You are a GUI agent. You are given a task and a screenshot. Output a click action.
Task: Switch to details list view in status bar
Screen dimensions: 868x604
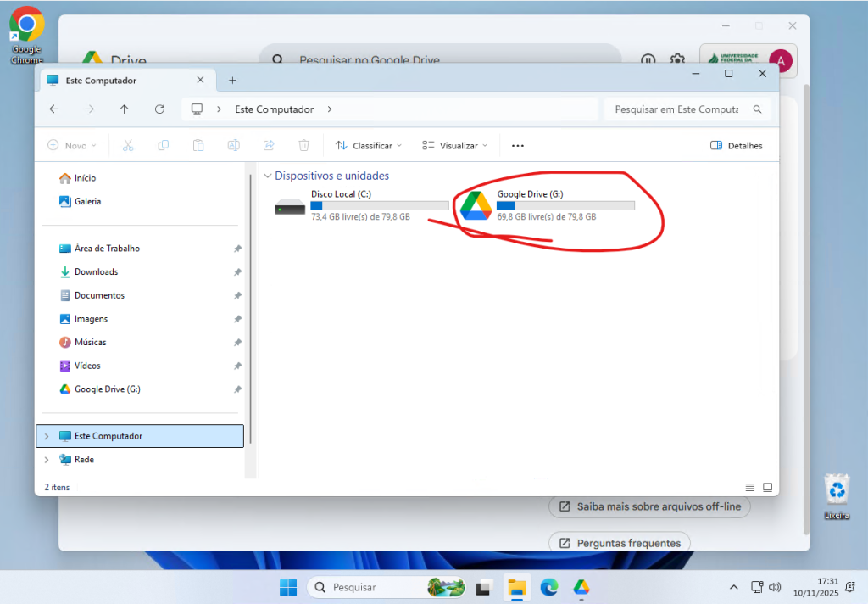coord(749,488)
